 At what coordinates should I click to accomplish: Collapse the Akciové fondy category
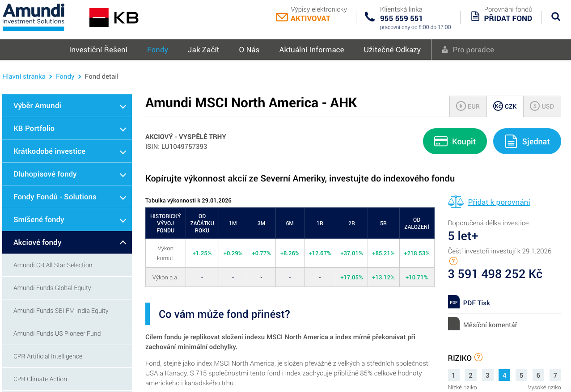pos(67,242)
